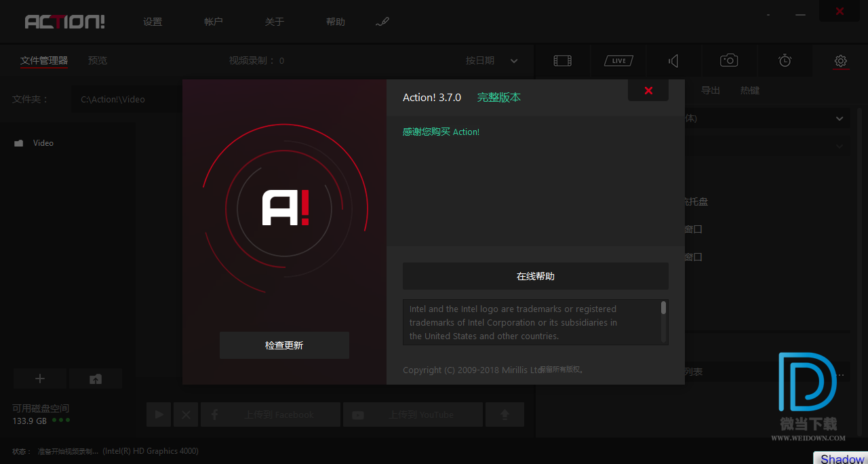Open the audio recording speaker mode
This screenshot has width=868, height=464.
[x=673, y=61]
